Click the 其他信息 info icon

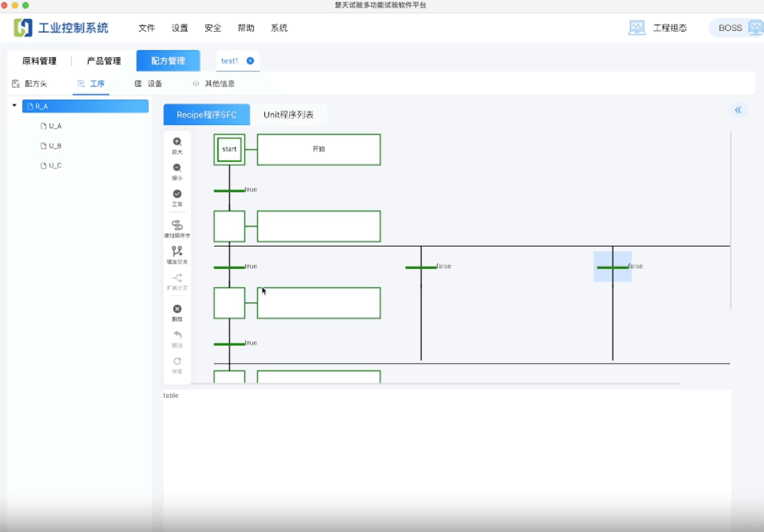(196, 84)
